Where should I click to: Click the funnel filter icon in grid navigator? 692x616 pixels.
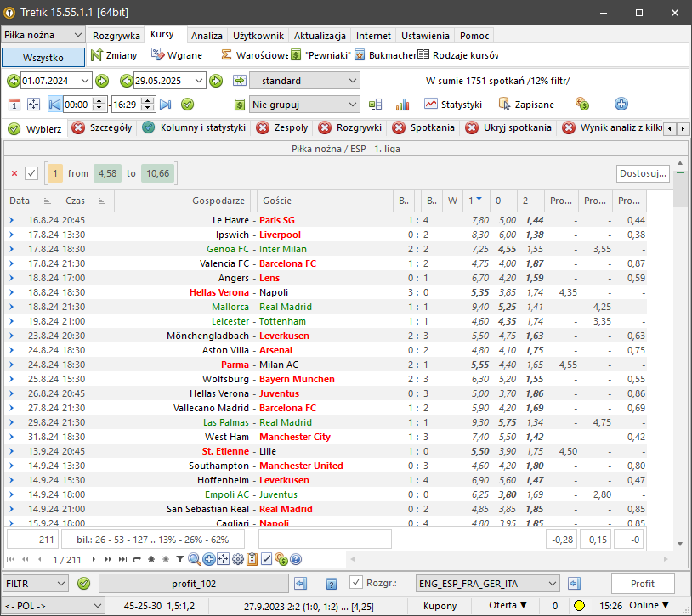point(179,559)
